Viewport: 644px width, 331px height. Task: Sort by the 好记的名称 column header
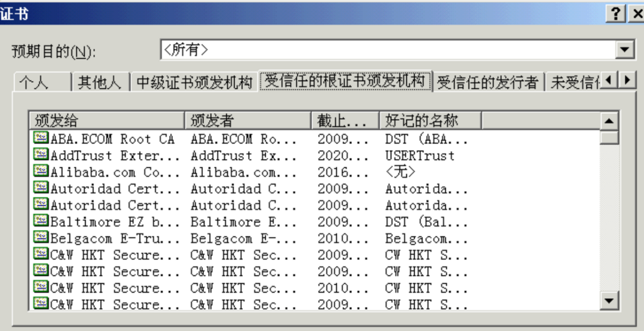pyautogui.click(x=431, y=120)
